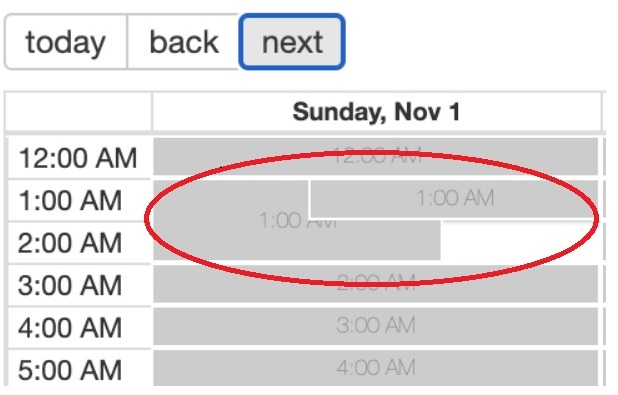This screenshot has width=618, height=395.
Task: Click the 2:00 AM time gutter label
Action: 70,242
